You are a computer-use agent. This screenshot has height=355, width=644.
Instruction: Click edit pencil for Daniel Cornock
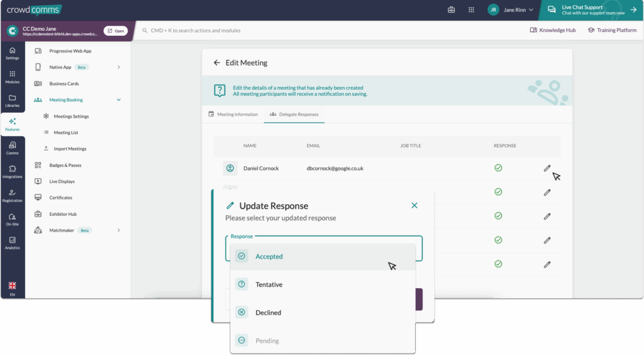point(547,168)
